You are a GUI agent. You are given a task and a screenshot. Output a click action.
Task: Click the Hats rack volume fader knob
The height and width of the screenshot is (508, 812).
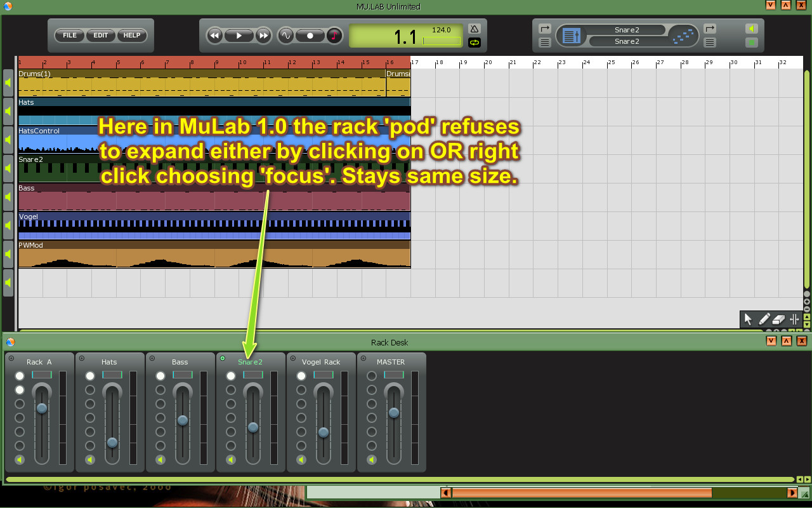coord(112,443)
